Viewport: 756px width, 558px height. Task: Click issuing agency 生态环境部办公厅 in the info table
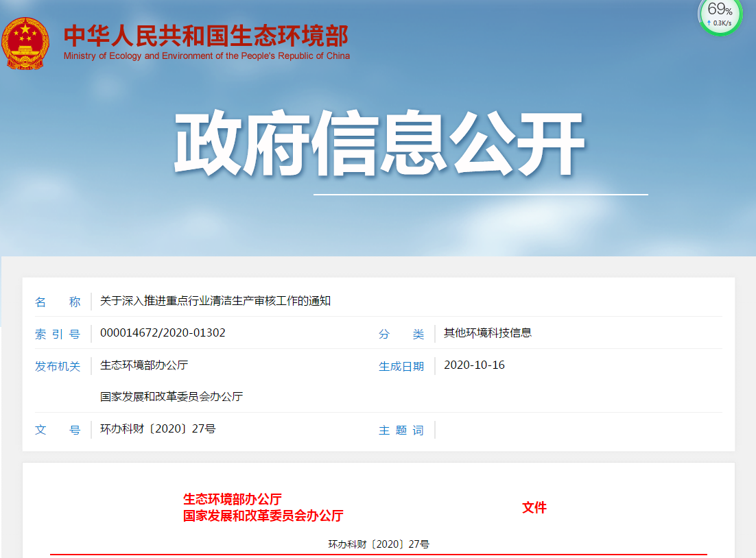144,365
